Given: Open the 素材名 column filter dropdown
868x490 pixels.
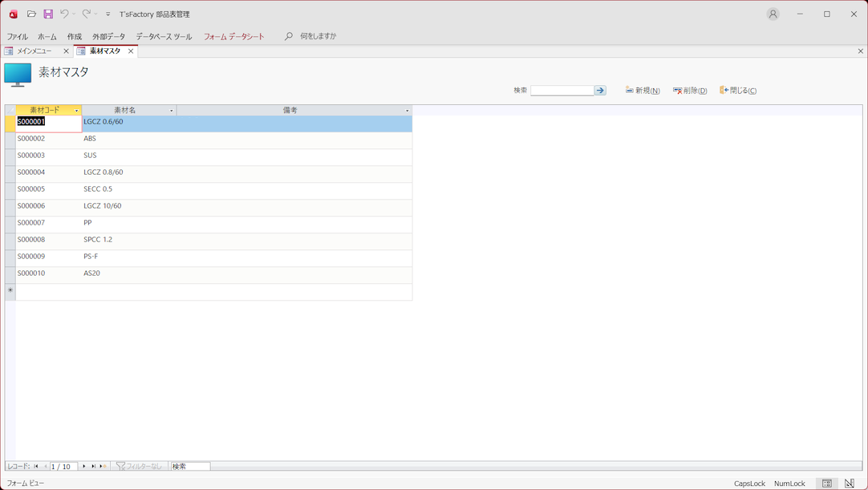Looking at the screenshot, I should point(172,111).
